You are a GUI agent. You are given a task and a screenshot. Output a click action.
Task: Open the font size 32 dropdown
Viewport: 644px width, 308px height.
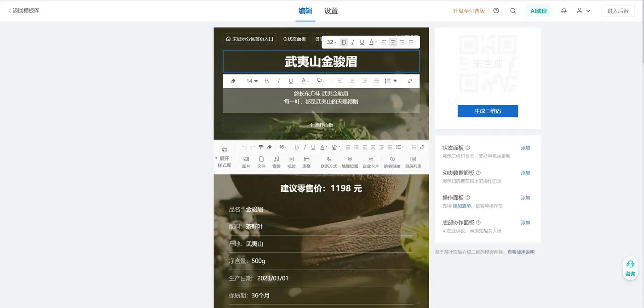(x=332, y=42)
